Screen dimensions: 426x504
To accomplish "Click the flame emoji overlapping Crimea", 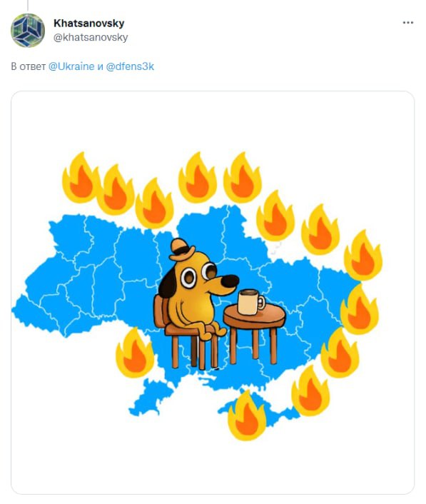I will 246,415.
